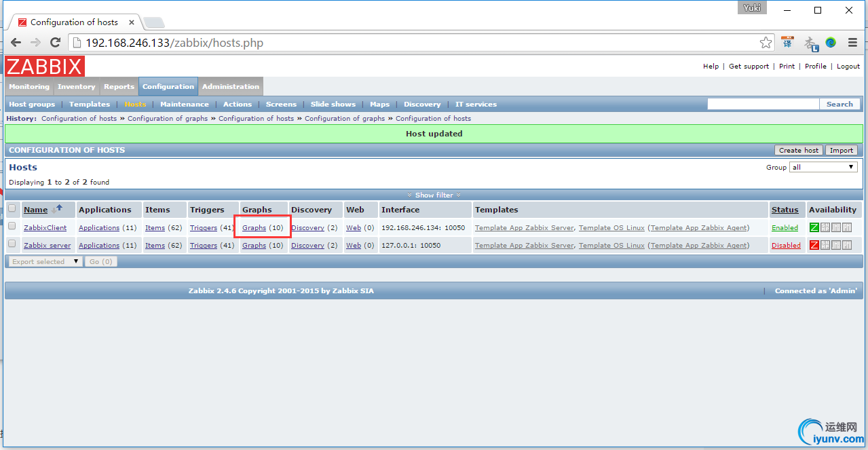Click into the Zabbix search input field

[x=763, y=104]
